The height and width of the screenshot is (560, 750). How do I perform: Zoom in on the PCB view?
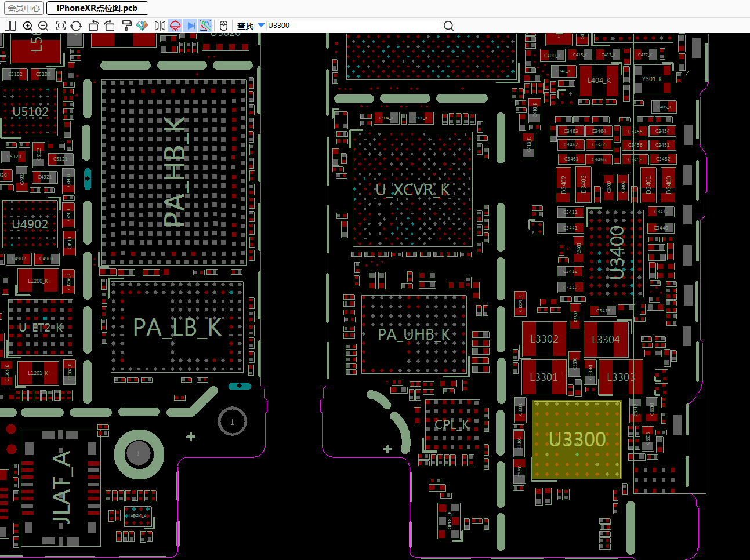tap(28, 26)
